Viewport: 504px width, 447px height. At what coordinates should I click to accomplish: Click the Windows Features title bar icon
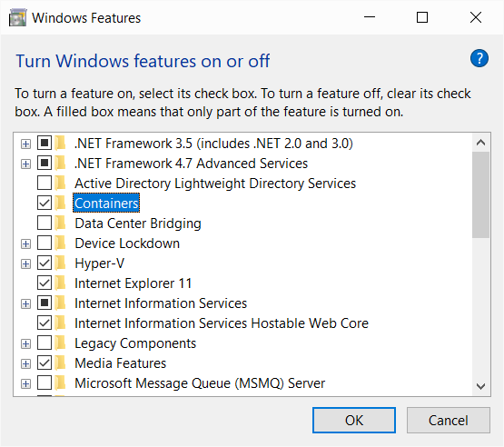pyautogui.click(x=17, y=17)
